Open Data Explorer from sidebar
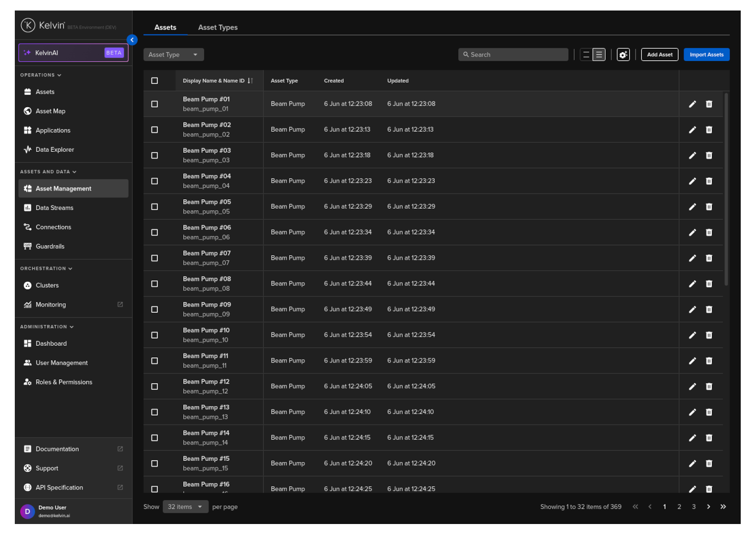The image size is (756, 535). coord(54,150)
